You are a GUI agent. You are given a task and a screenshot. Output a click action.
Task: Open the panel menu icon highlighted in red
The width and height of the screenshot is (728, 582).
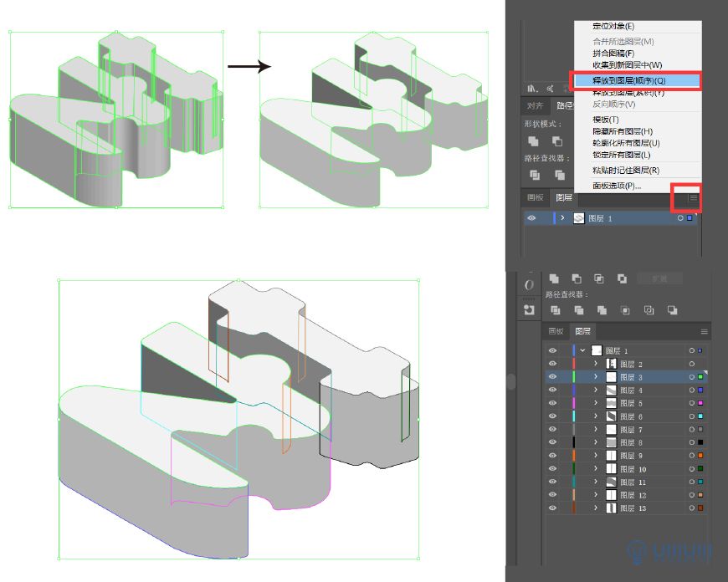pyautogui.click(x=693, y=198)
